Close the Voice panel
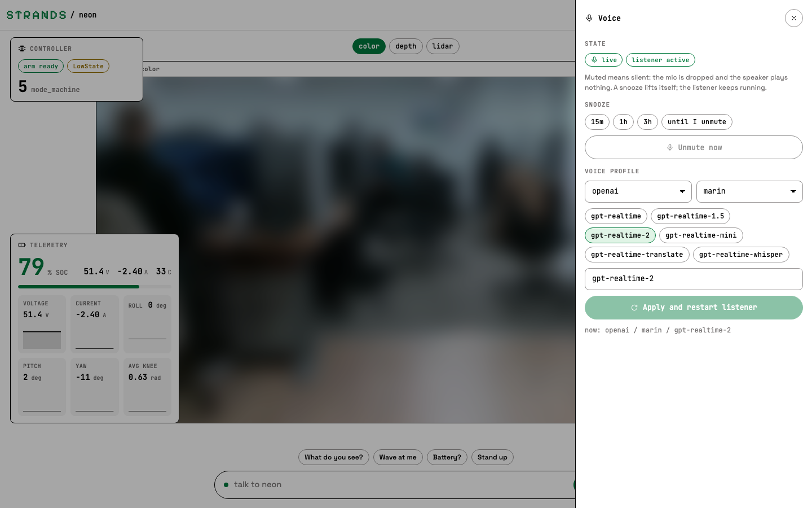Viewport: 812px width, 508px height. [793, 18]
